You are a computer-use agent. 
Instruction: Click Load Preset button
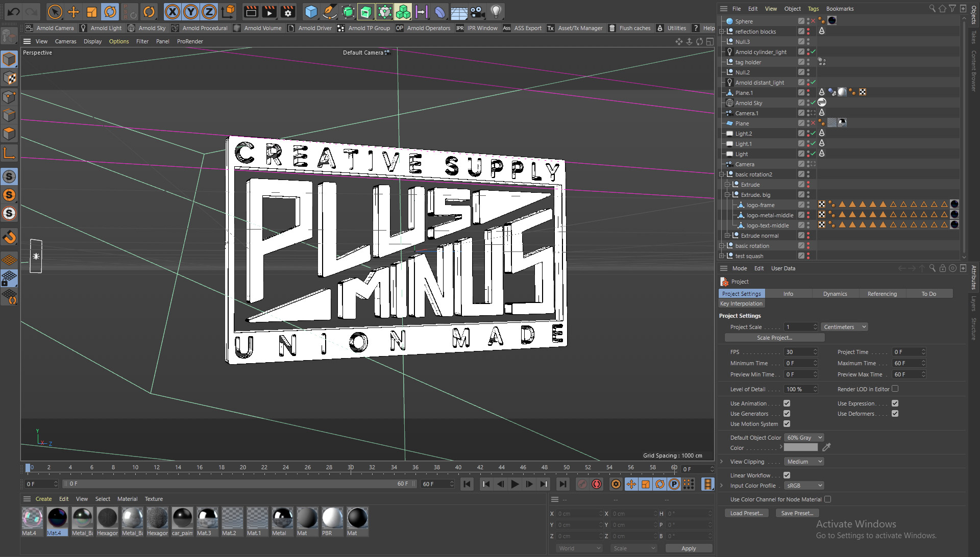746,513
